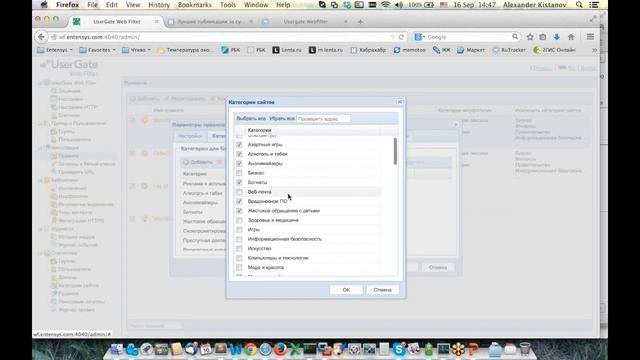
Task: Confirm the categories dialog with OK
Action: tap(346, 290)
